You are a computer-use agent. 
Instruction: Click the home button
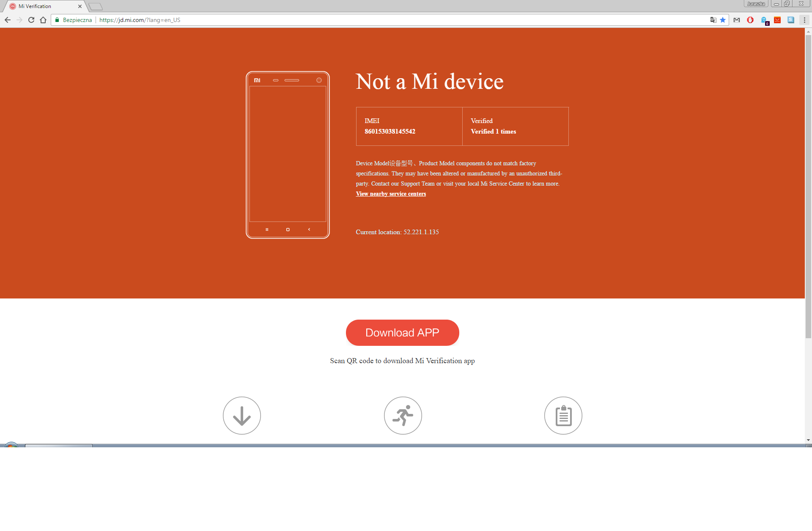pos(43,20)
